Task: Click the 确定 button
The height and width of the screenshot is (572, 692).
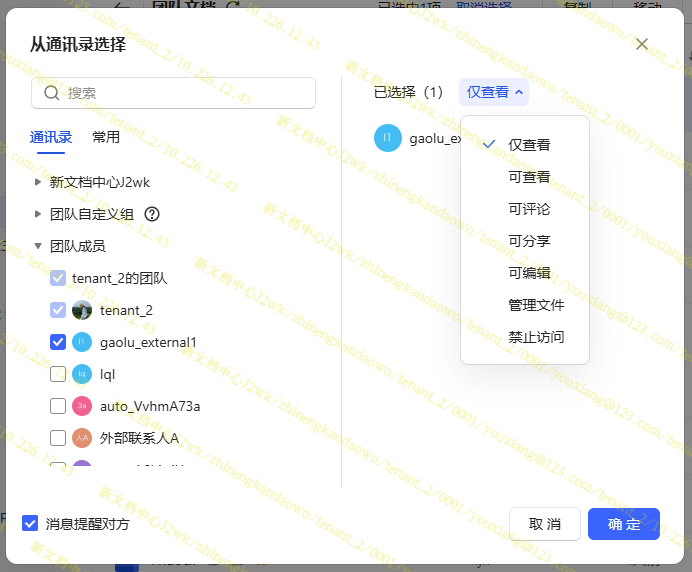Action: point(623,524)
